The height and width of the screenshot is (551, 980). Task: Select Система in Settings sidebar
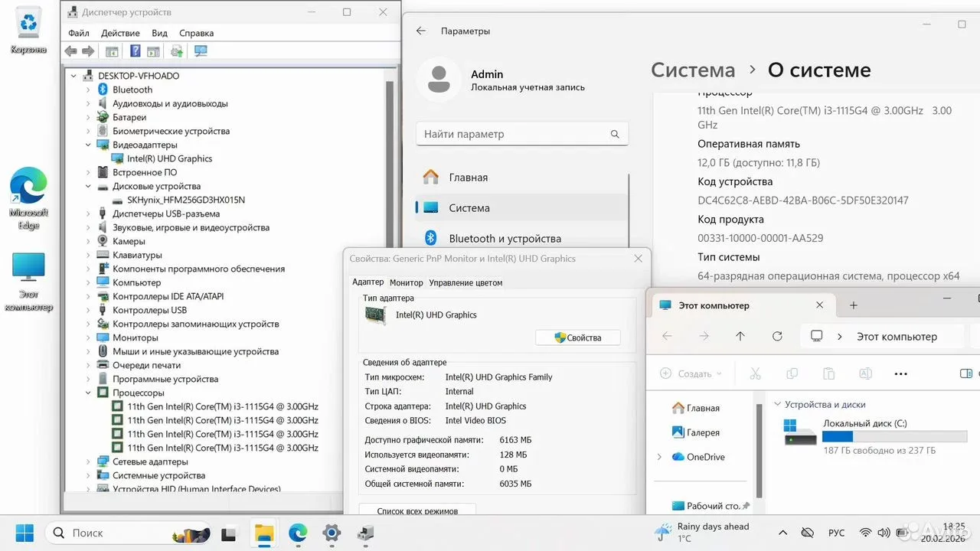[521, 207]
